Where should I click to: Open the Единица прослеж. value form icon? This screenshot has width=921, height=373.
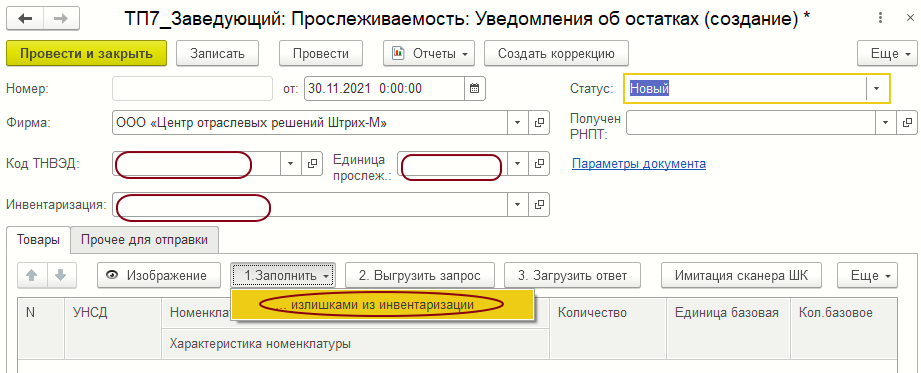539,163
